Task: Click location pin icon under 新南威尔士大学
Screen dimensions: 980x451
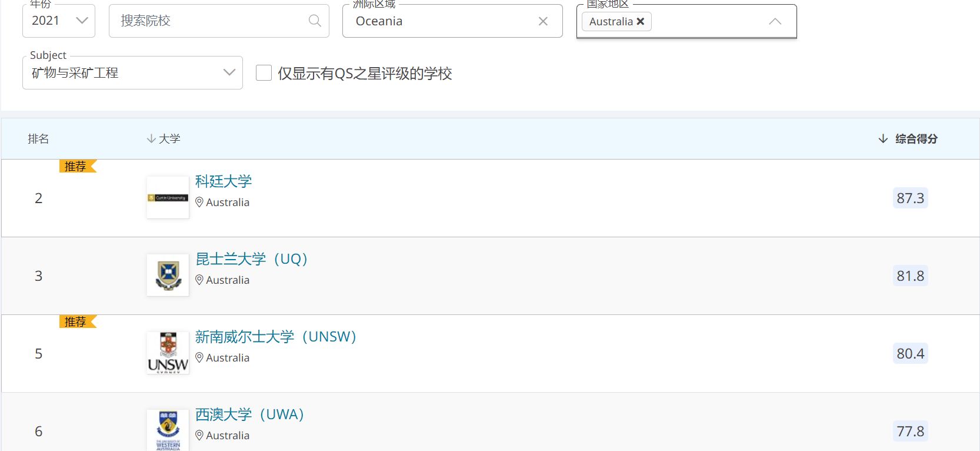Action: click(x=199, y=357)
